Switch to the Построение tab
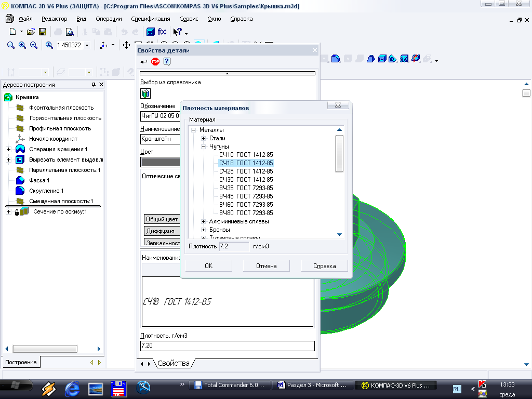 coord(21,362)
